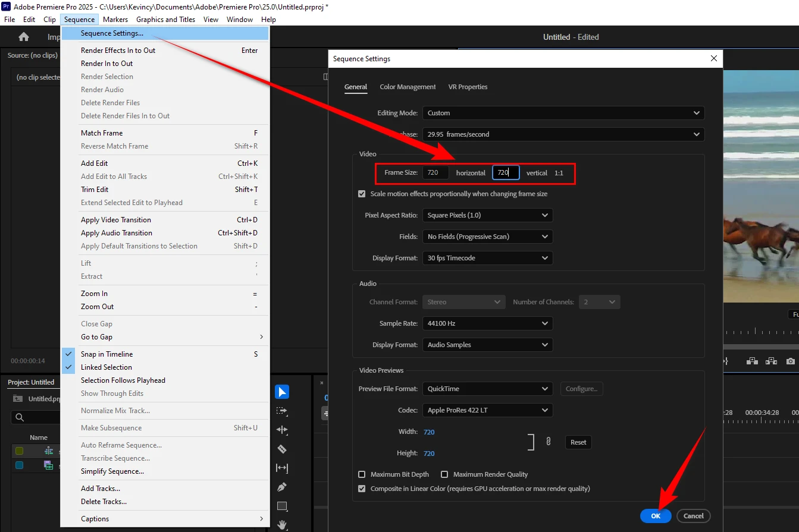799x532 pixels.
Task: Open the Editing Mode dropdown
Action: coord(563,113)
